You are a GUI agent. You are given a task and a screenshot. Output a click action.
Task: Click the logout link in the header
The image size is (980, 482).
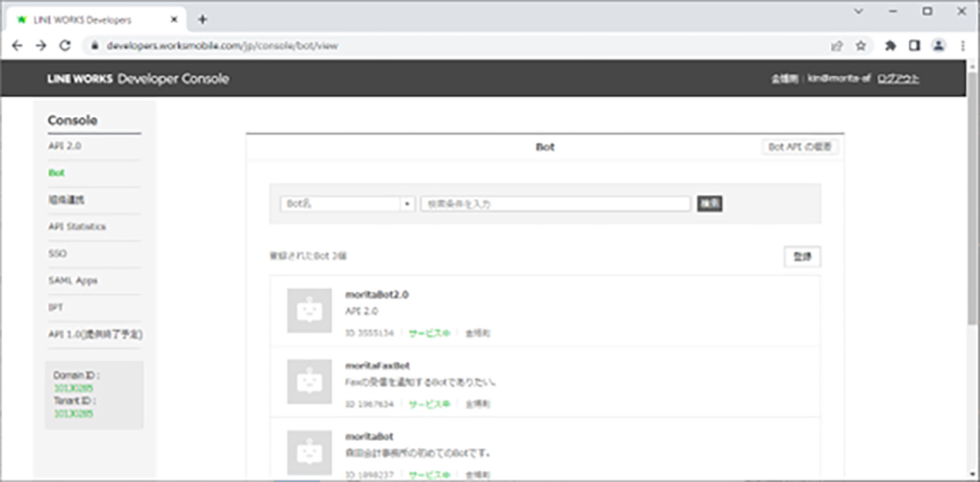click(898, 79)
